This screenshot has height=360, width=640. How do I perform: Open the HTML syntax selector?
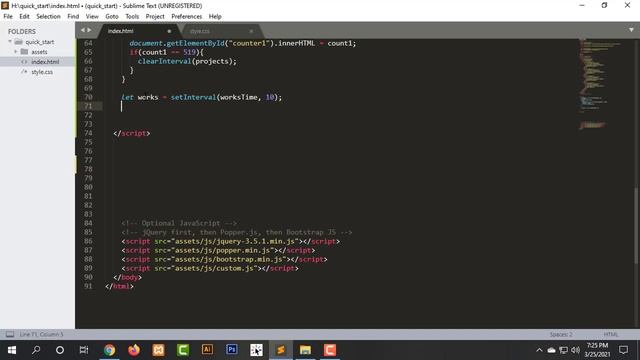(611, 334)
